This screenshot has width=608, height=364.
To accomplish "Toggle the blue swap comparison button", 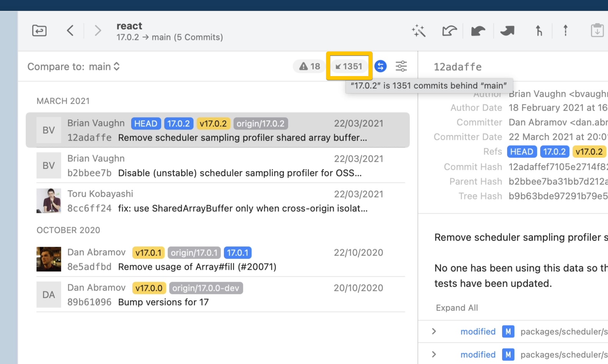I will [380, 66].
